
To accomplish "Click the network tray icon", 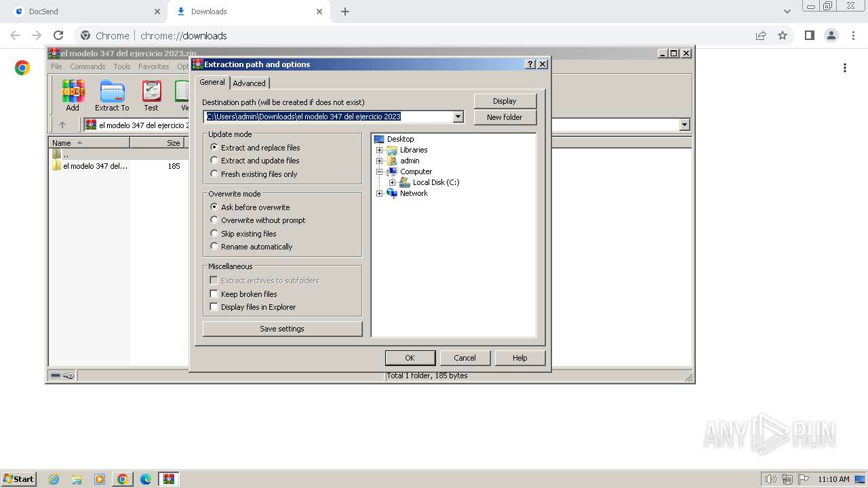I will [x=787, y=479].
